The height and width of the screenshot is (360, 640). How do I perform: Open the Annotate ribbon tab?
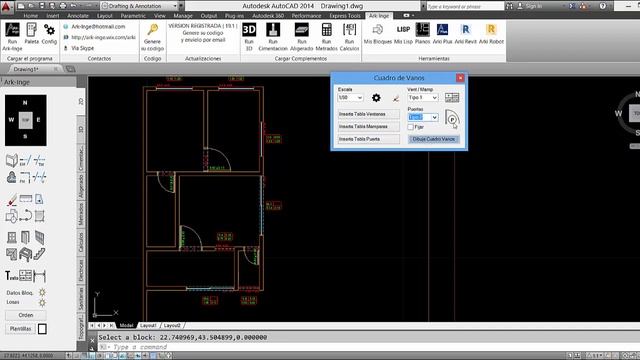(x=78, y=16)
